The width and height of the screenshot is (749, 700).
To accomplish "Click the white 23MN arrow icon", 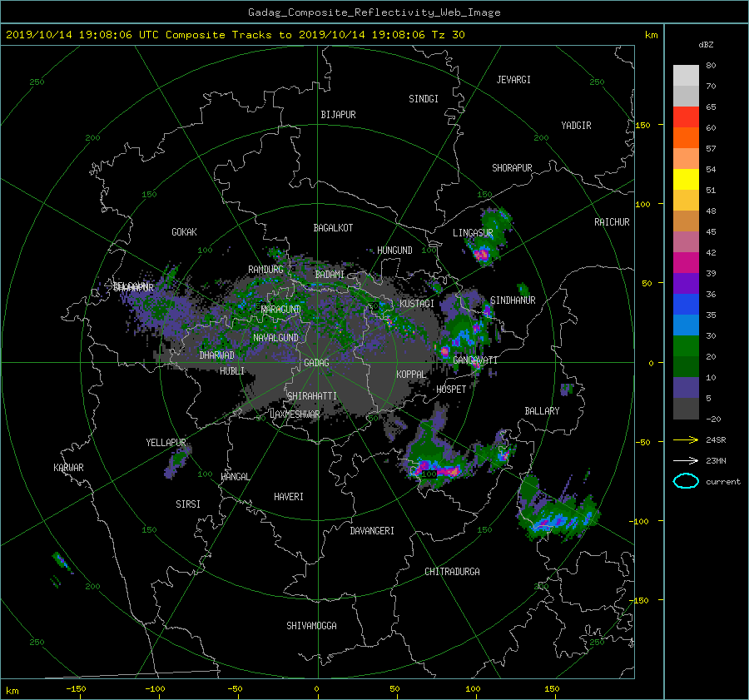I will pos(686,460).
